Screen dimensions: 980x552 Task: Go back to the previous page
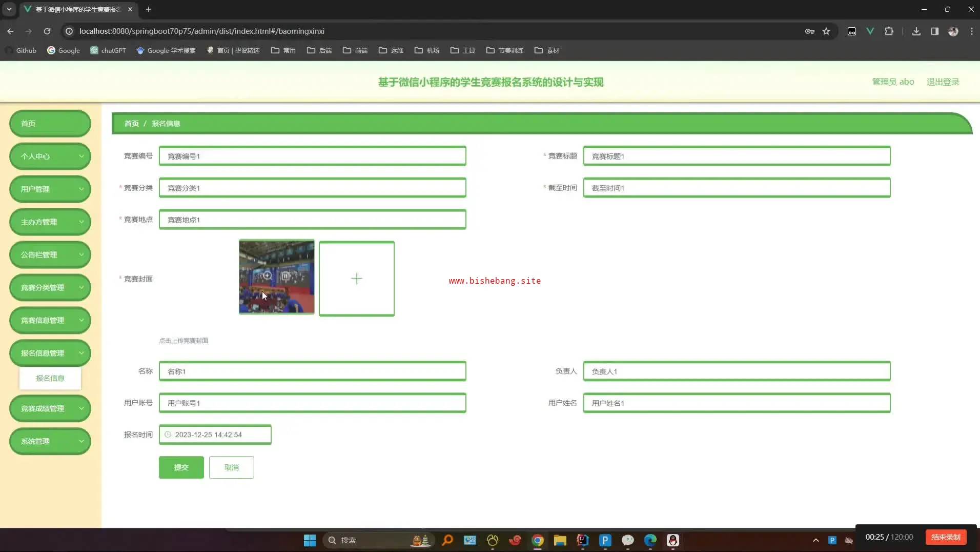tap(10, 31)
